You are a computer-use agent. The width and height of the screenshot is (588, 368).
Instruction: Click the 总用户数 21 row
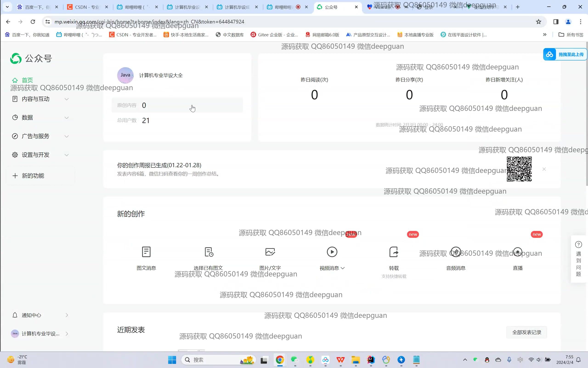177,120
